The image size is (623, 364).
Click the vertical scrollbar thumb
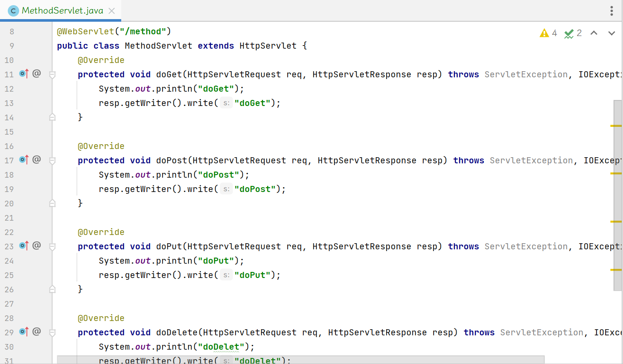point(618,195)
